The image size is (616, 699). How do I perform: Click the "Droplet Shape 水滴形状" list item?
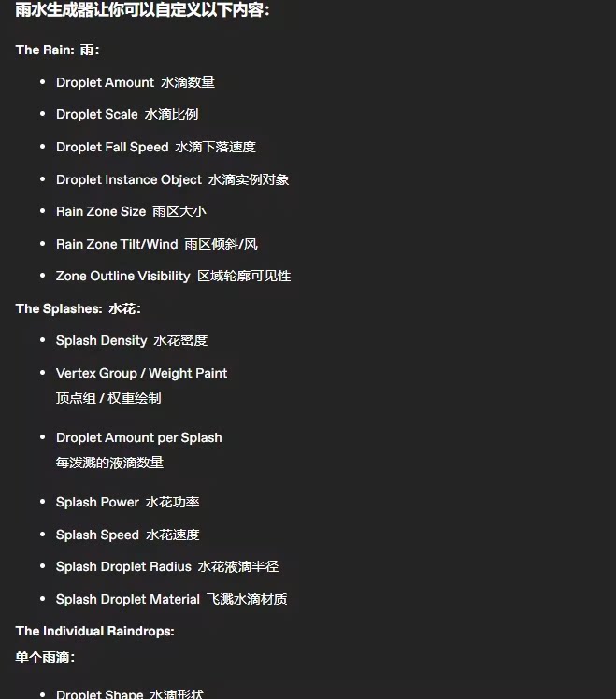pyautogui.click(x=129, y=694)
